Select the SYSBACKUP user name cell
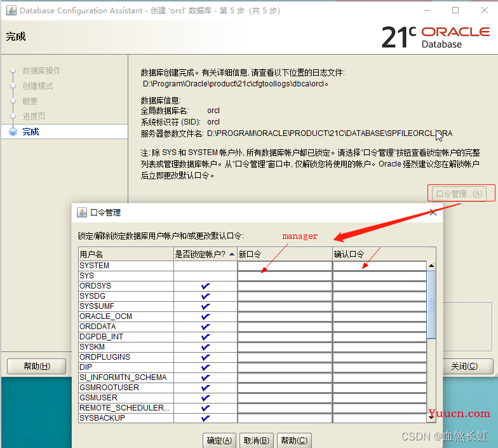The width and height of the screenshot is (498, 448). point(126,418)
